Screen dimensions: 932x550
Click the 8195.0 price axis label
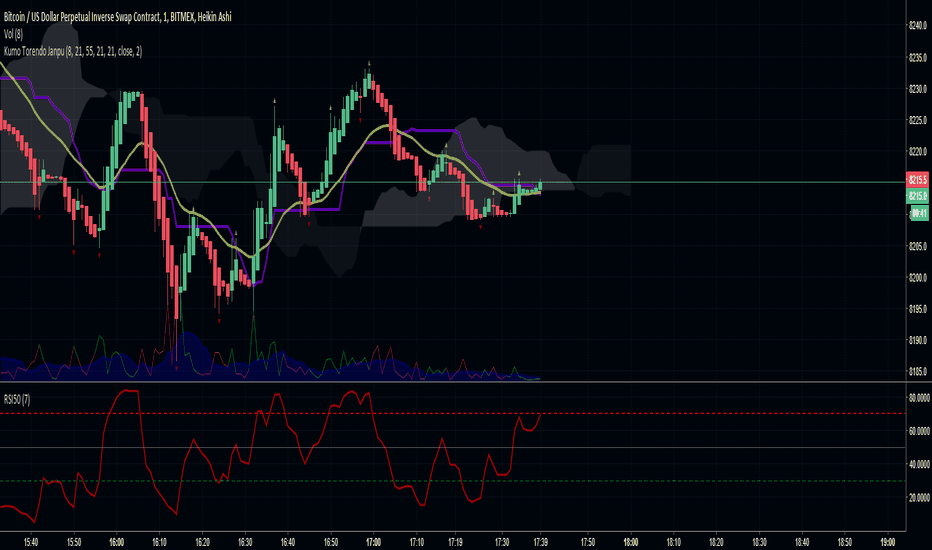click(x=918, y=309)
